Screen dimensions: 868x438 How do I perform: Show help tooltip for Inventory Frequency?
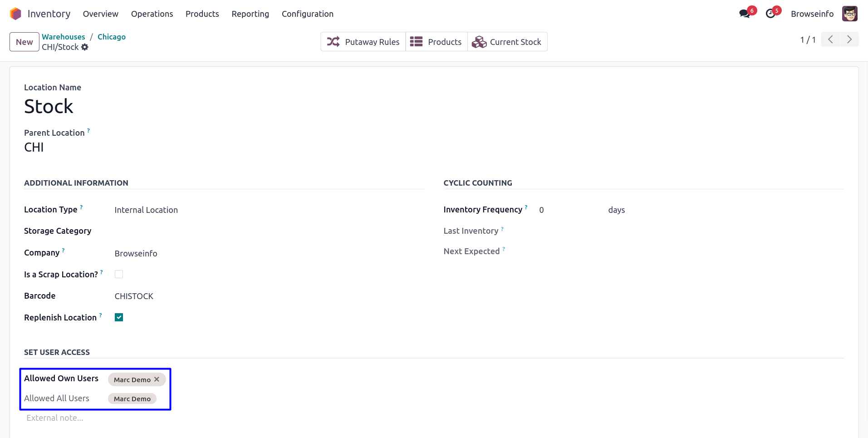point(526,207)
